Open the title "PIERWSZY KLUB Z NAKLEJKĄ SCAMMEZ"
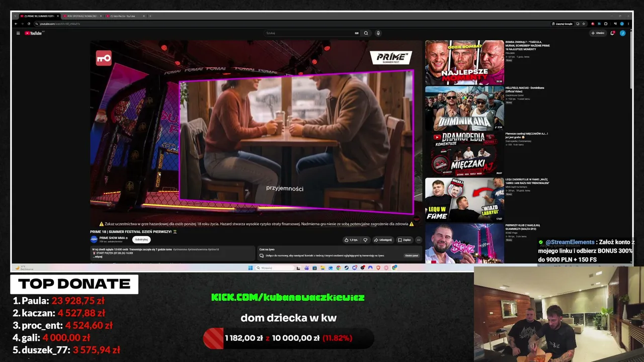The height and width of the screenshot is (362, 644). tap(523, 227)
